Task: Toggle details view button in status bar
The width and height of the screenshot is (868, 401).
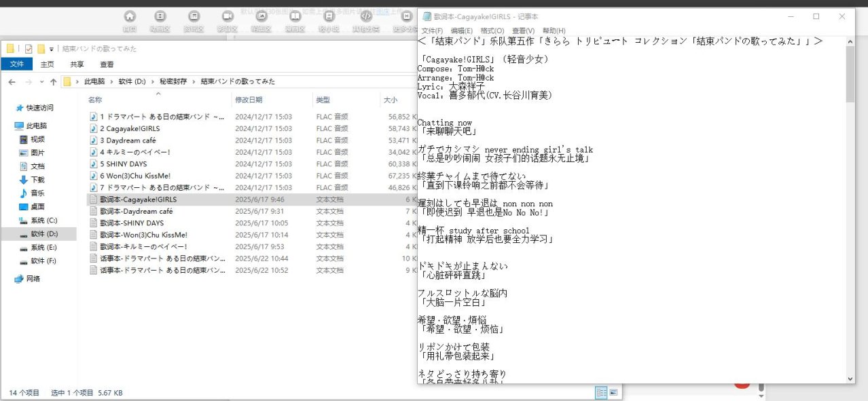Action: (601, 392)
